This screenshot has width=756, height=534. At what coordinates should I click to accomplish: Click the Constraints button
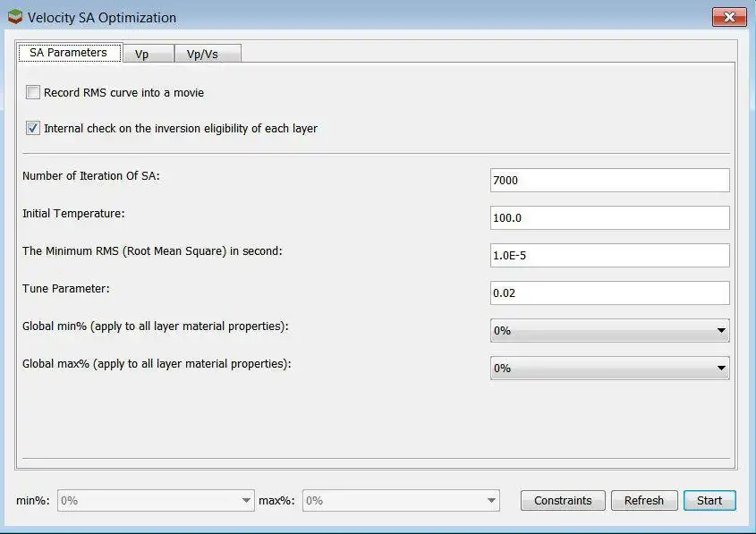pyautogui.click(x=563, y=500)
